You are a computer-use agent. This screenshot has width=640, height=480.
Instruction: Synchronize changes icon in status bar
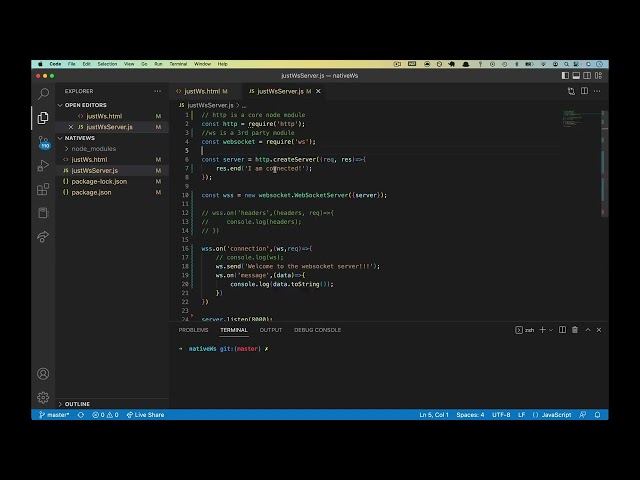tap(81, 415)
